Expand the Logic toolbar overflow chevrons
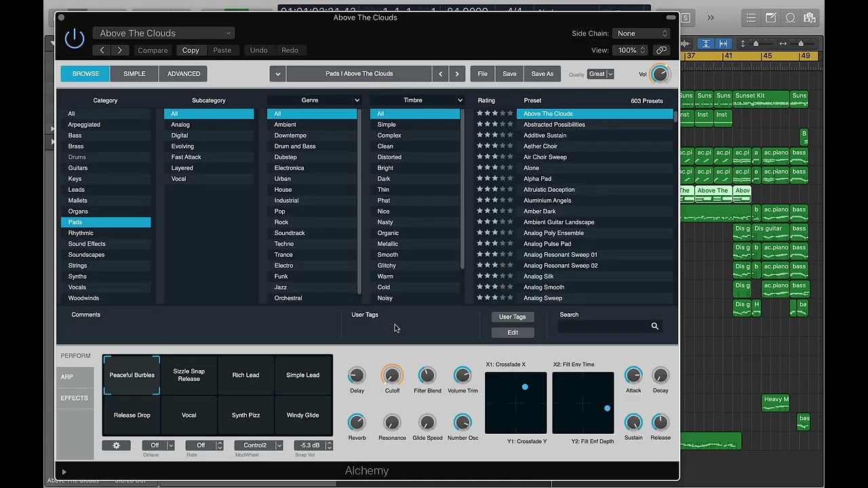The width and height of the screenshot is (868, 488). tap(710, 18)
